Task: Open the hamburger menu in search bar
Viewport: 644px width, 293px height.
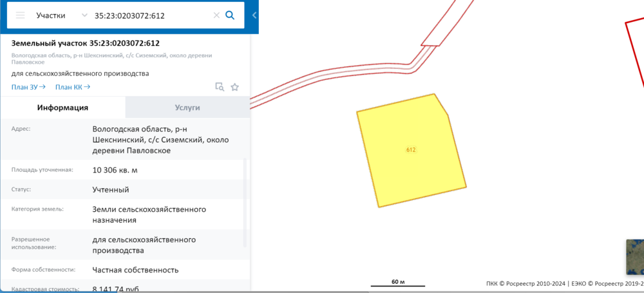Action: 20,15
